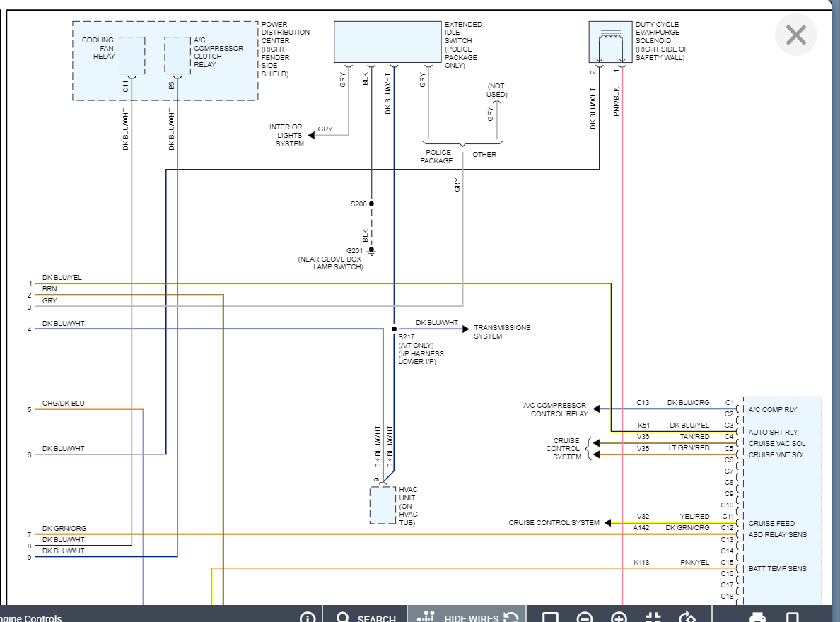This screenshot has width=840, height=622.
Task: Select the orange ORG/DK BLU wire
Action: [x=85, y=409]
